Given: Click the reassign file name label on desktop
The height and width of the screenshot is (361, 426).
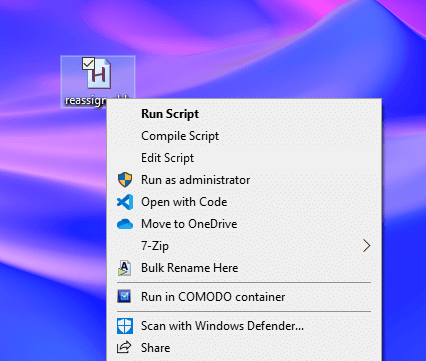Looking at the screenshot, I should tap(85, 101).
